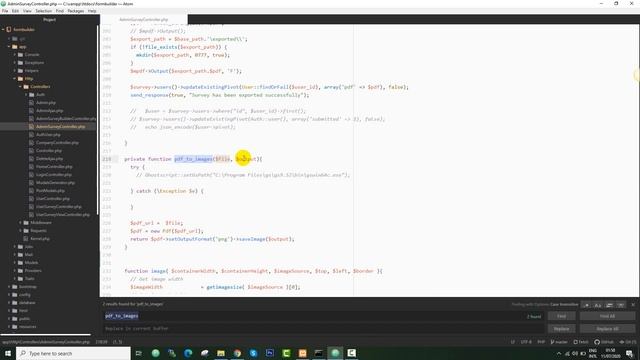
Task: Select the database folder
Action: tap(27, 303)
